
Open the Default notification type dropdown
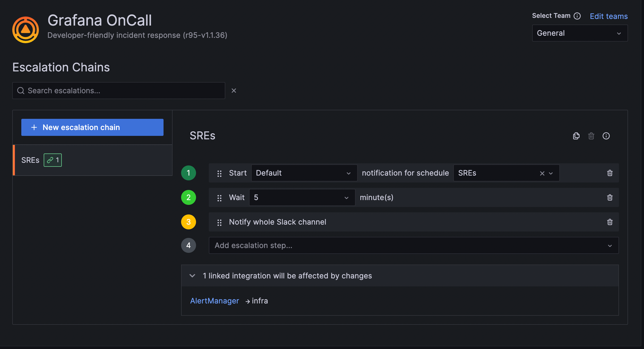pyautogui.click(x=304, y=173)
